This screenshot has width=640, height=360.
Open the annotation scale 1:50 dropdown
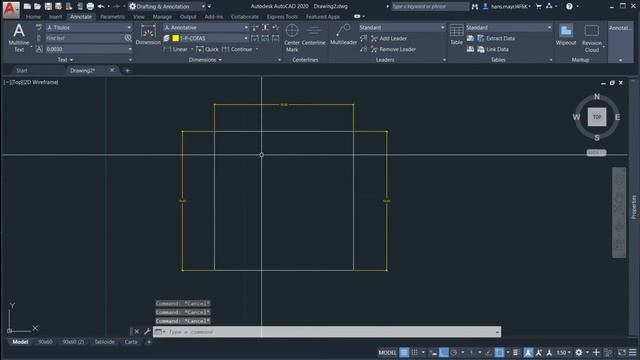click(x=564, y=352)
